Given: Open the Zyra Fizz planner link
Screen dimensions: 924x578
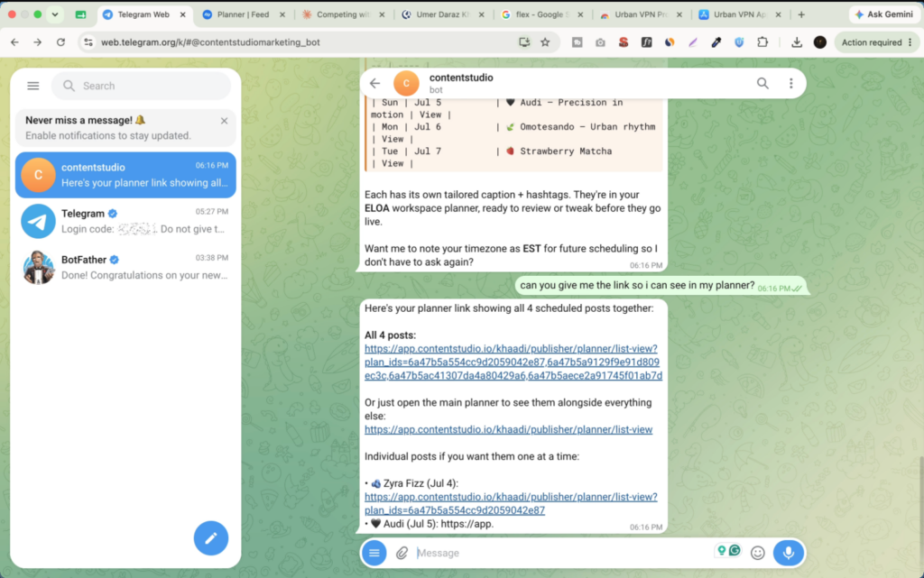Looking at the screenshot, I should point(511,503).
